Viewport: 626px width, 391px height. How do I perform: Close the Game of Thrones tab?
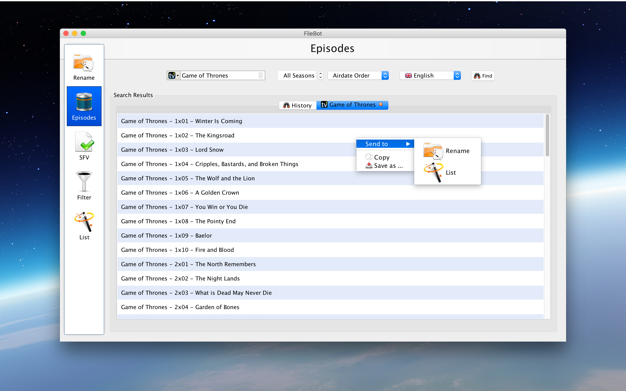(381, 105)
